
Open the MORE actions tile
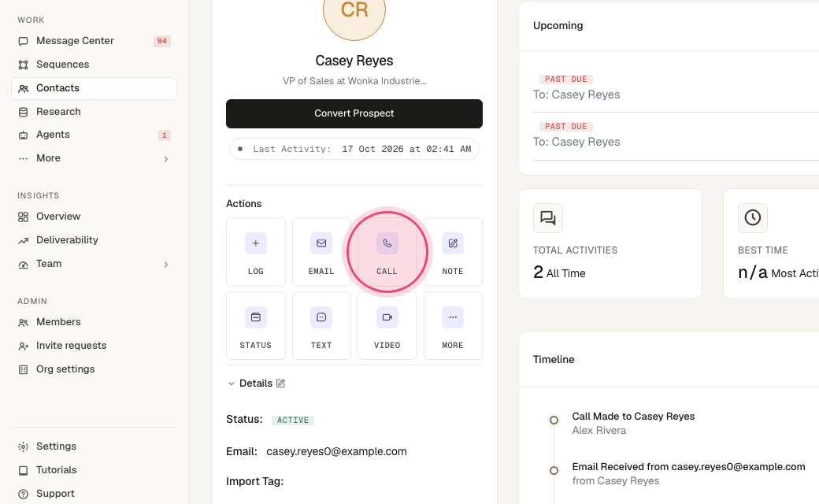point(453,326)
